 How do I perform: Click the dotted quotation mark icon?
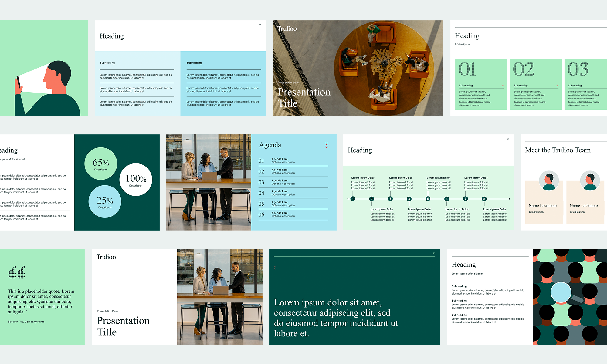tap(17, 272)
